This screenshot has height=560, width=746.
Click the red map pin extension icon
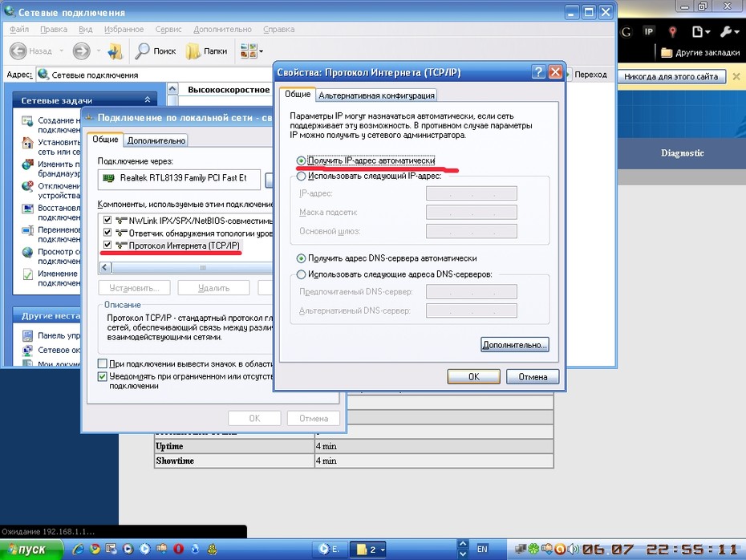[x=672, y=32]
